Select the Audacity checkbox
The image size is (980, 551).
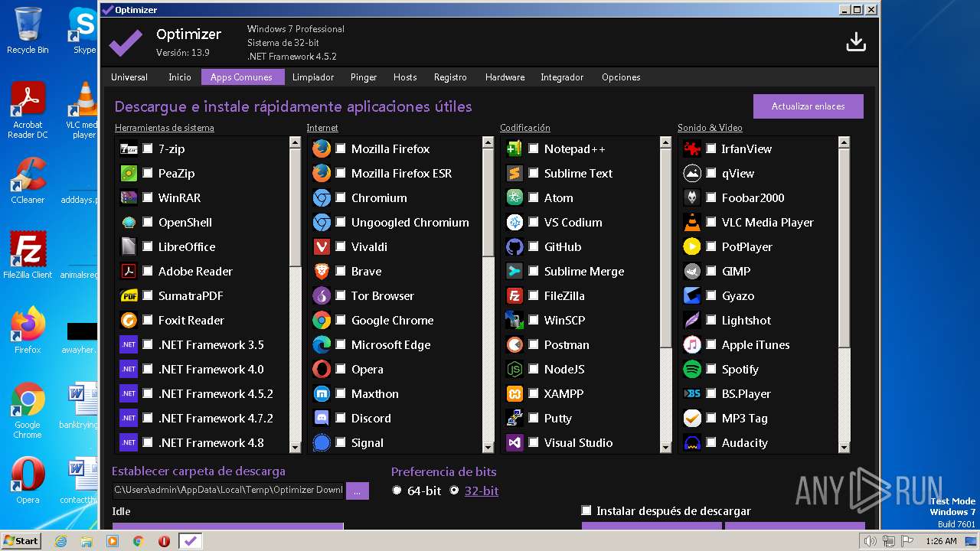tap(711, 443)
